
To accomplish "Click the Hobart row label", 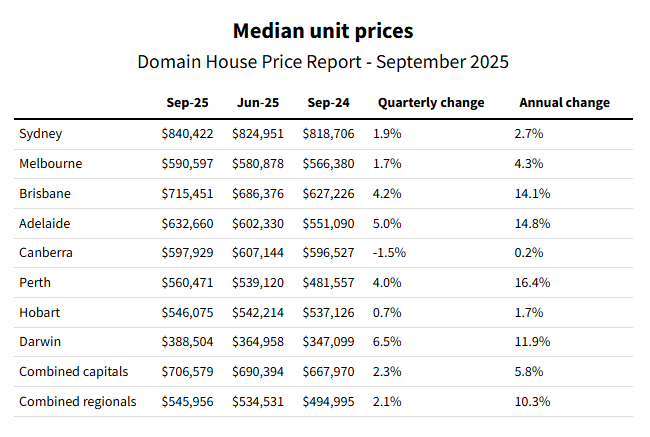I will 39,312.
